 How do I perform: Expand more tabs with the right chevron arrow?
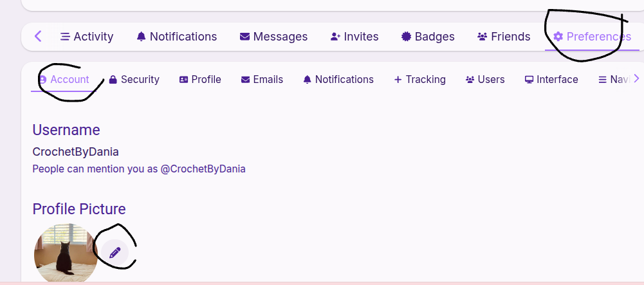[x=636, y=78]
